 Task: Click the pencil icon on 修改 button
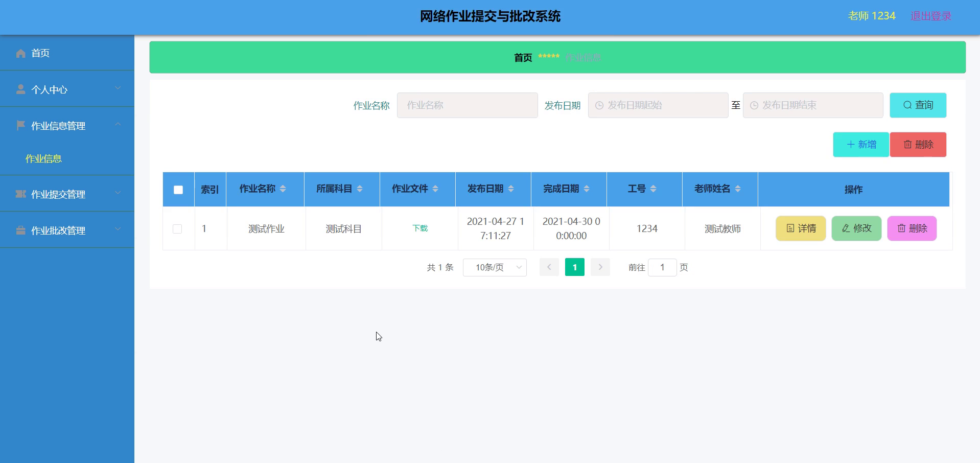coord(846,228)
